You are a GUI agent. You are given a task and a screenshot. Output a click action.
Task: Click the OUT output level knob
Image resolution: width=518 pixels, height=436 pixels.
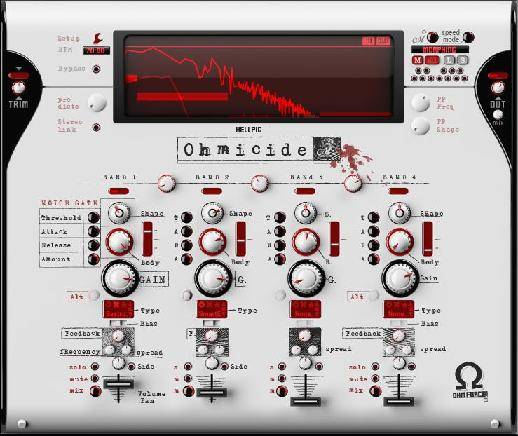click(497, 88)
